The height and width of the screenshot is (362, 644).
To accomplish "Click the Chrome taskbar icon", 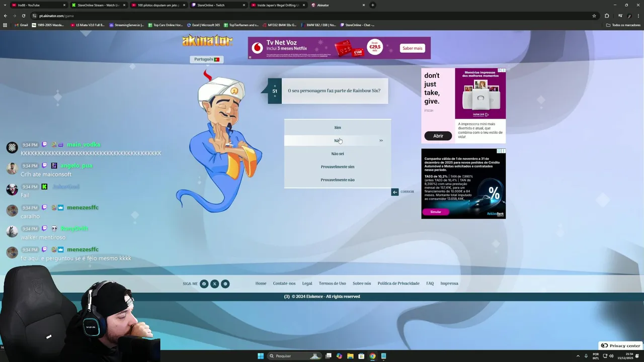I will tap(372, 356).
